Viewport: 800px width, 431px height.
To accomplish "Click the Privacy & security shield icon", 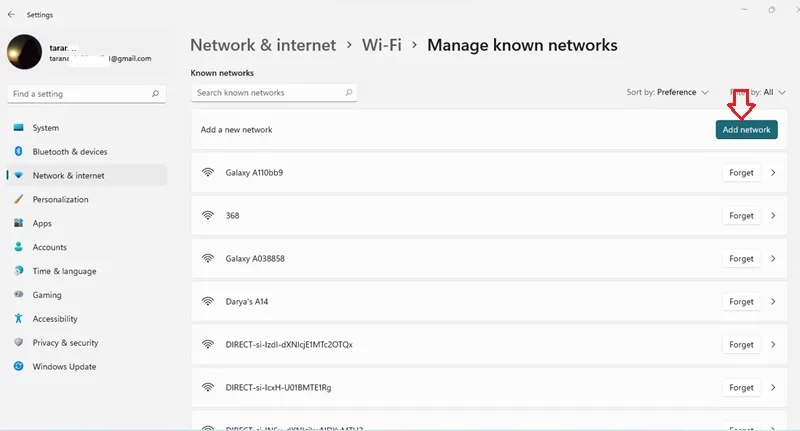I will [x=18, y=342].
